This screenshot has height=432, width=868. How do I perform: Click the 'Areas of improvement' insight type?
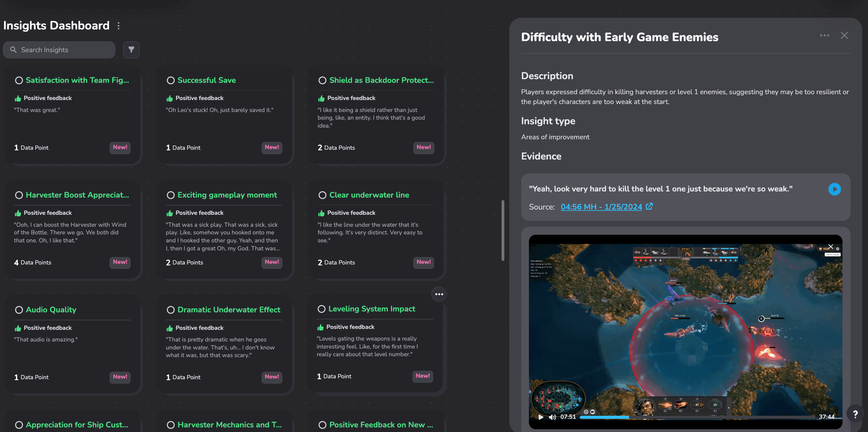(x=555, y=137)
